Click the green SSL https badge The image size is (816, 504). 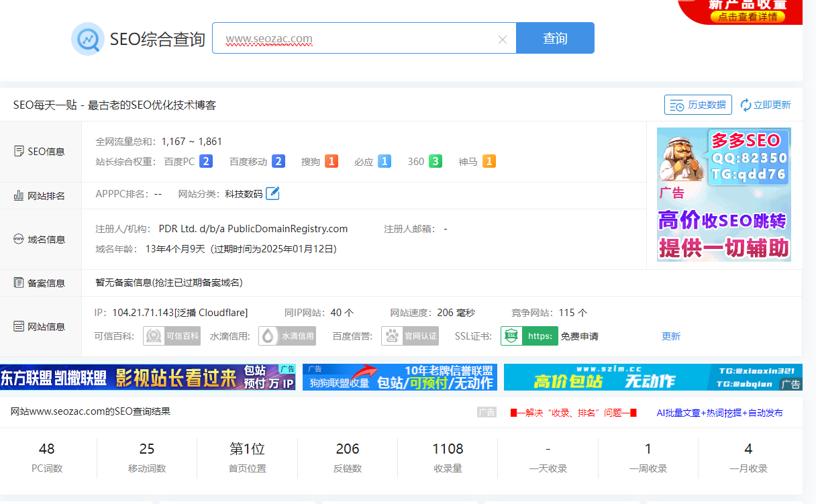529,336
